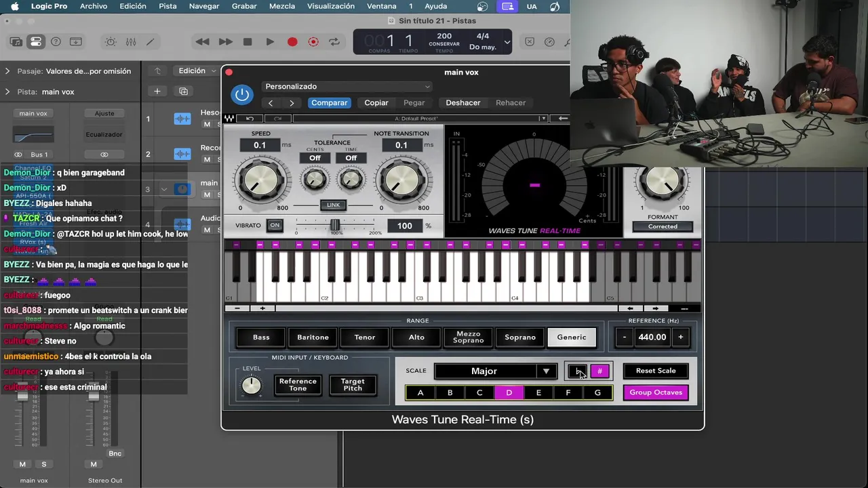Image resolution: width=868 pixels, height=488 pixels.
Task: Open the Apple menu
Action: click(x=14, y=6)
